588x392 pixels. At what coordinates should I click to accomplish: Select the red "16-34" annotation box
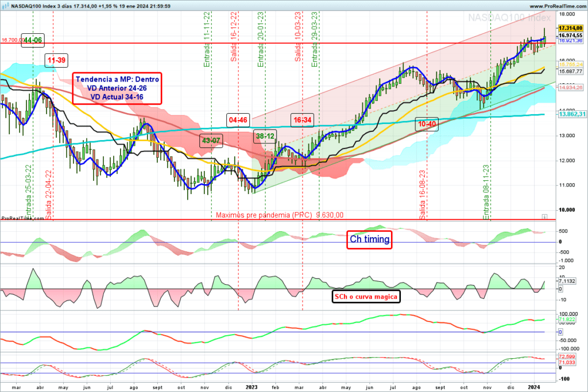click(302, 120)
